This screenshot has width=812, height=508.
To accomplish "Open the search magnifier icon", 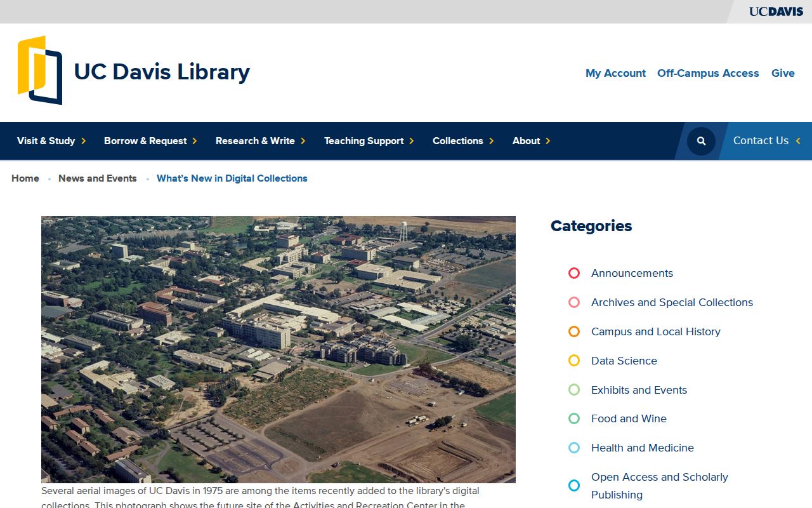I will coord(701,141).
